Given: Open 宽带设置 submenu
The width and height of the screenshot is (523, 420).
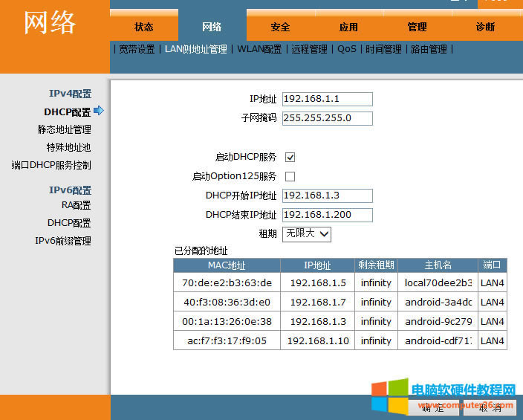Looking at the screenshot, I should pyautogui.click(x=137, y=49).
